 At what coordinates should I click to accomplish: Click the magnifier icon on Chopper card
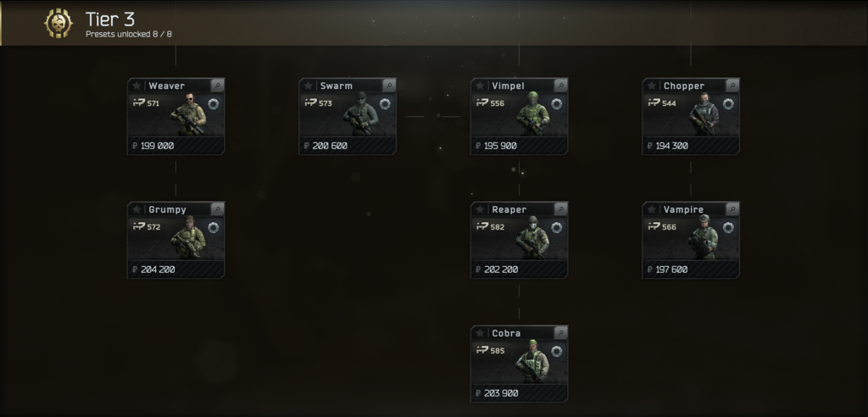tap(732, 86)
